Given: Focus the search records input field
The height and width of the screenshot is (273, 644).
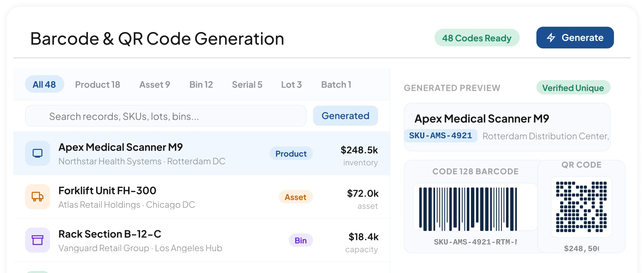Looking at the screenshot, I should click(x=166, y=116).
